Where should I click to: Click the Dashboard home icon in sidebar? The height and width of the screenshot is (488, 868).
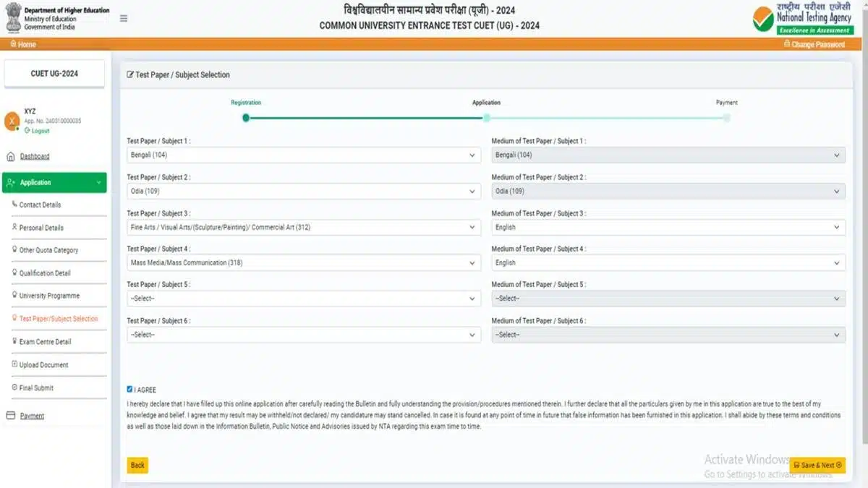coord(11,156)
